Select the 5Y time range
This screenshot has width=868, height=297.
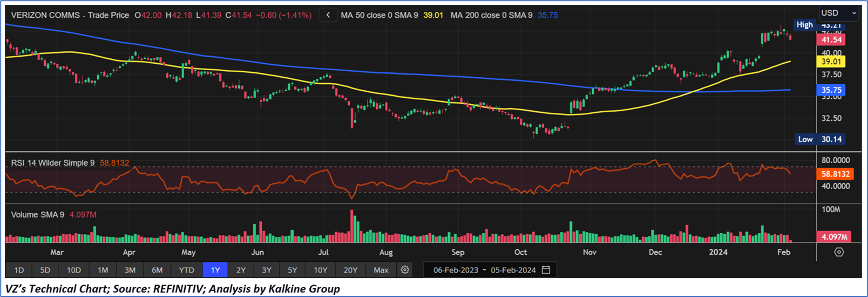coord(292,270)
